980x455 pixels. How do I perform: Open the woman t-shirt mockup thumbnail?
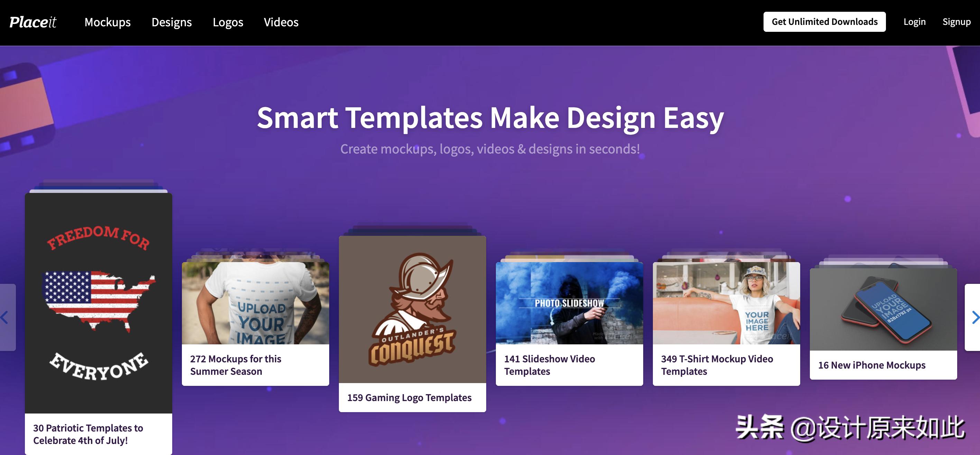(x=726, y=303)
